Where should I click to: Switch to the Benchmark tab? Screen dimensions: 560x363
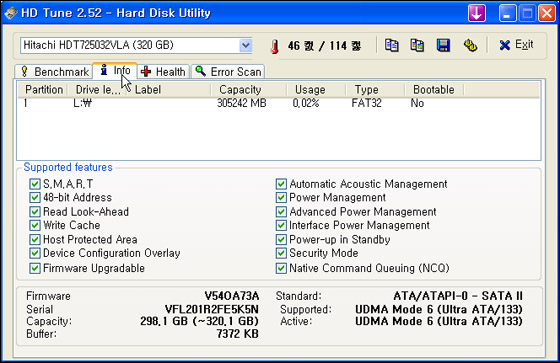pyautogui.click(x=54, y=71)
